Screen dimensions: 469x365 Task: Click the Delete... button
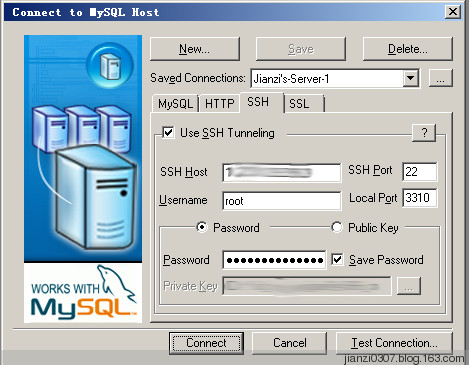point(407,49)
